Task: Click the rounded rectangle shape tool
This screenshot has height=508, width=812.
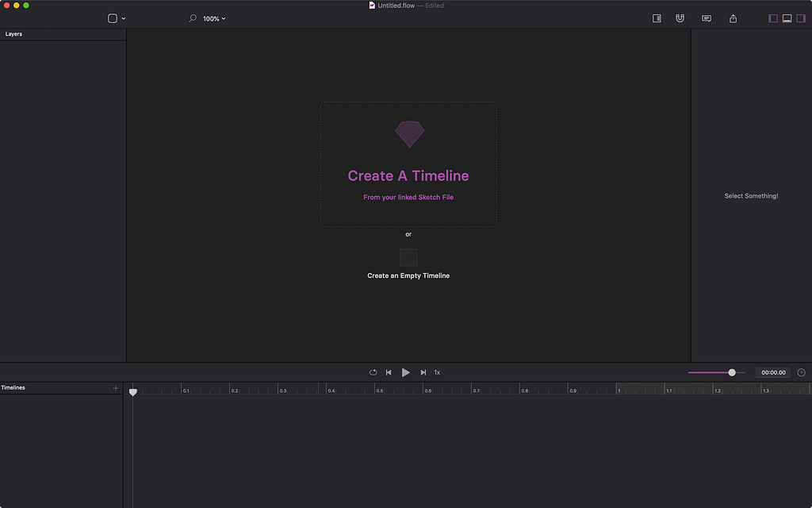Action: tap(113, 19)
